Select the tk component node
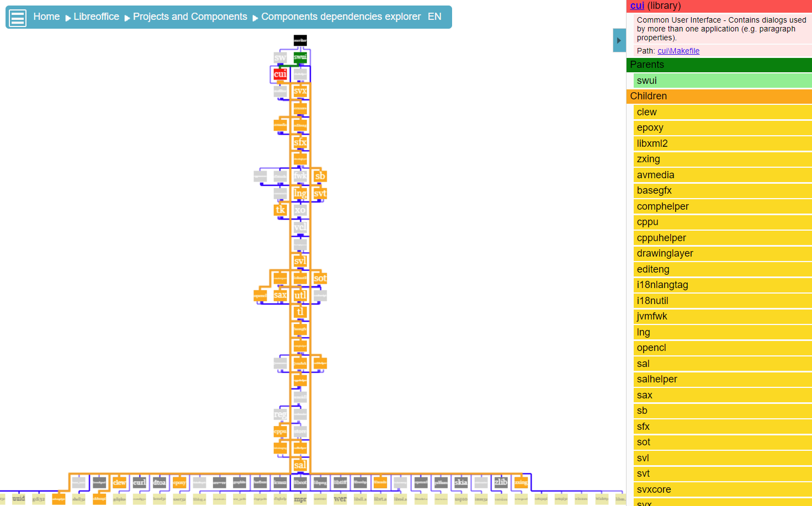The image size is (812, 506). [280, 210]
